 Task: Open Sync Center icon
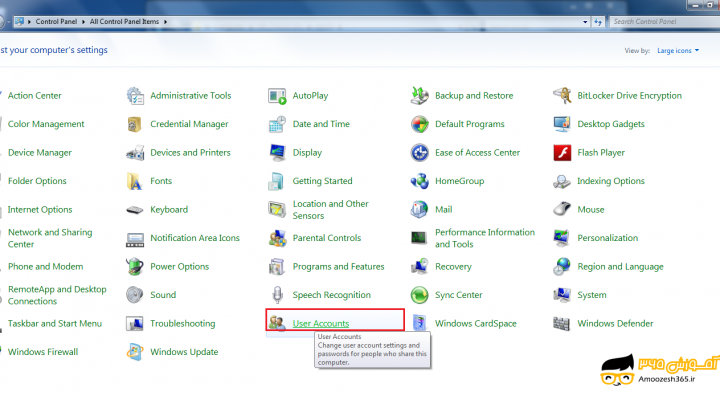(420, 295)
